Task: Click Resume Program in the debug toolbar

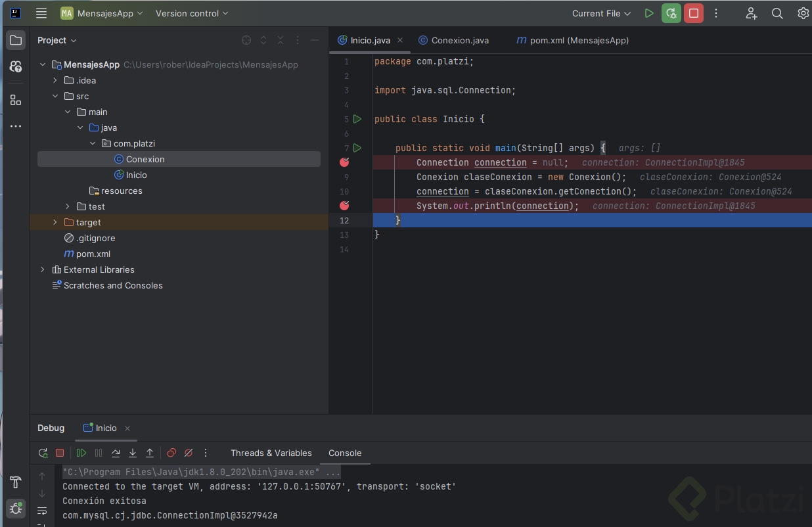Action: (x=81, y=453)
